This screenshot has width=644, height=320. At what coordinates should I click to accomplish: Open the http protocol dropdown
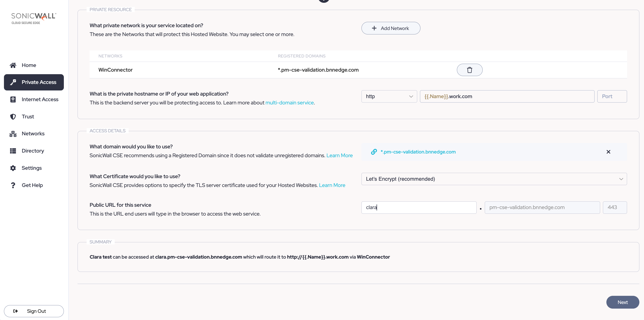[x=389, y=97]
